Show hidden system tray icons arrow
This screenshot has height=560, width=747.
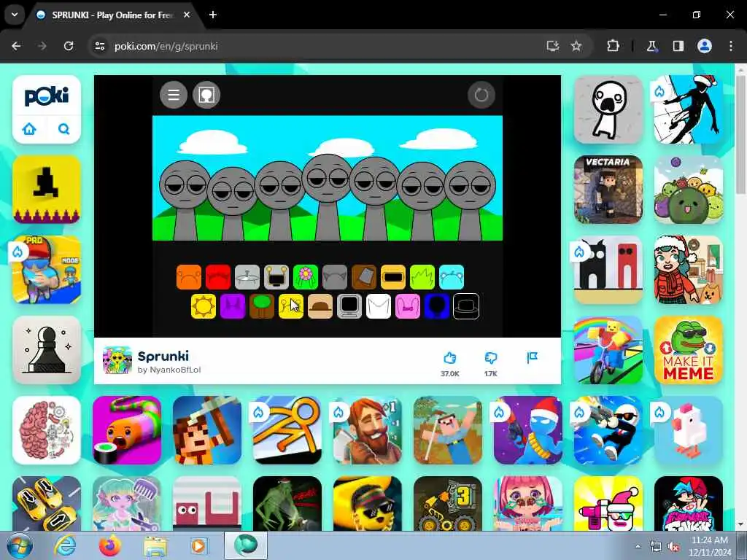click(638, 547)
